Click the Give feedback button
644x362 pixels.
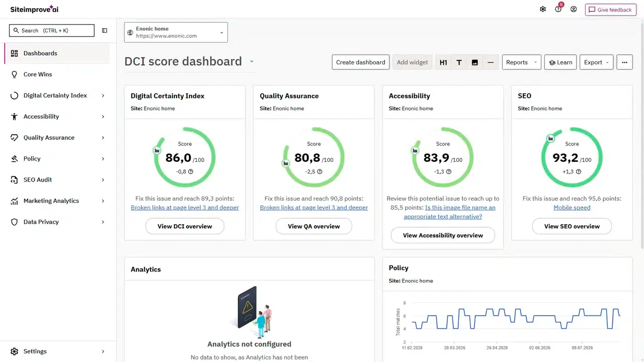[611, 10]
